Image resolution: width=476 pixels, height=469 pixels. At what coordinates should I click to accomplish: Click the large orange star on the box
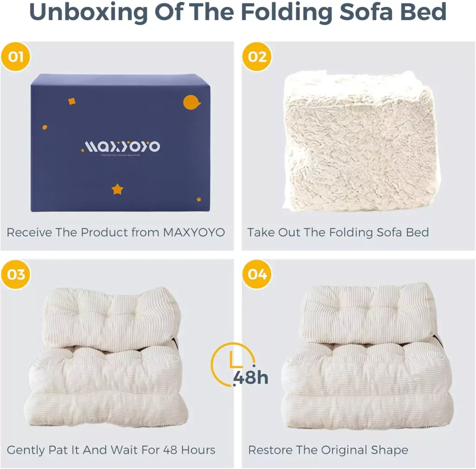pos(117,189)
